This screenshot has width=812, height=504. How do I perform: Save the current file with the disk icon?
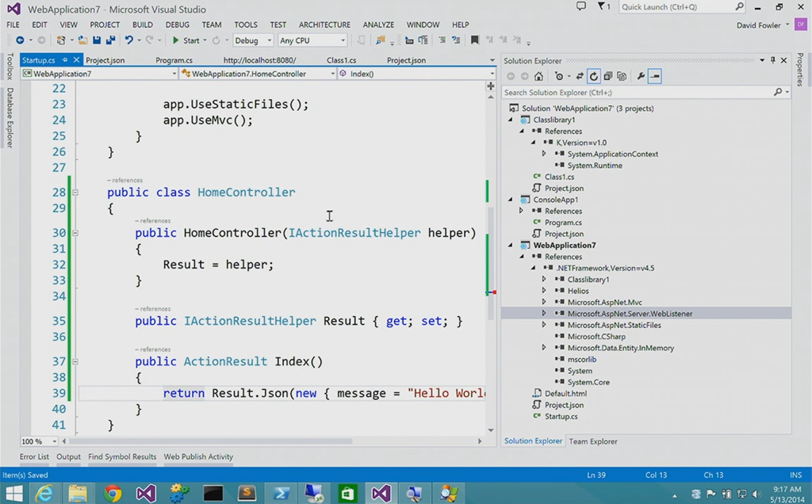96,40
